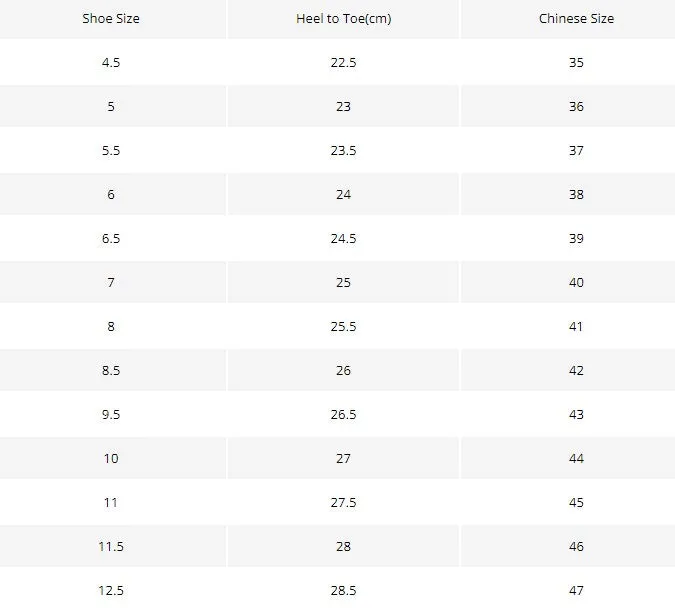Select the 22.5 heel to toe cell
This screenshot has height=608, width=675.
343,62
